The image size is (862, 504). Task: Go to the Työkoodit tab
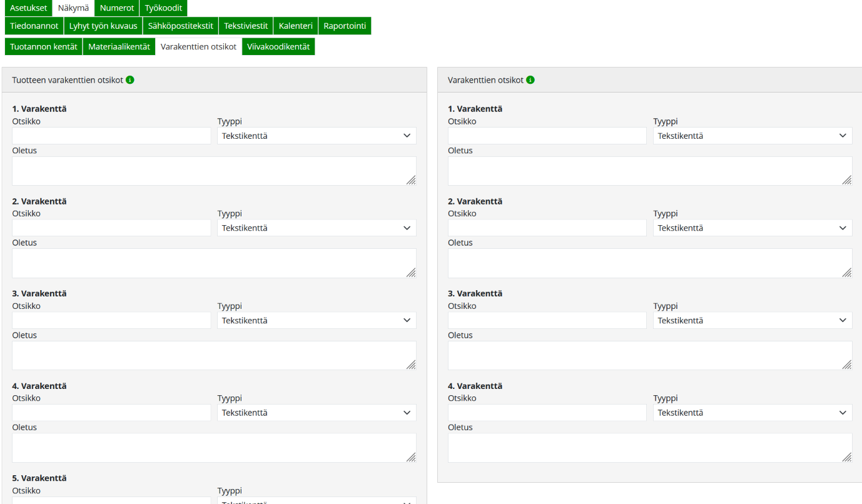(163, 8)
